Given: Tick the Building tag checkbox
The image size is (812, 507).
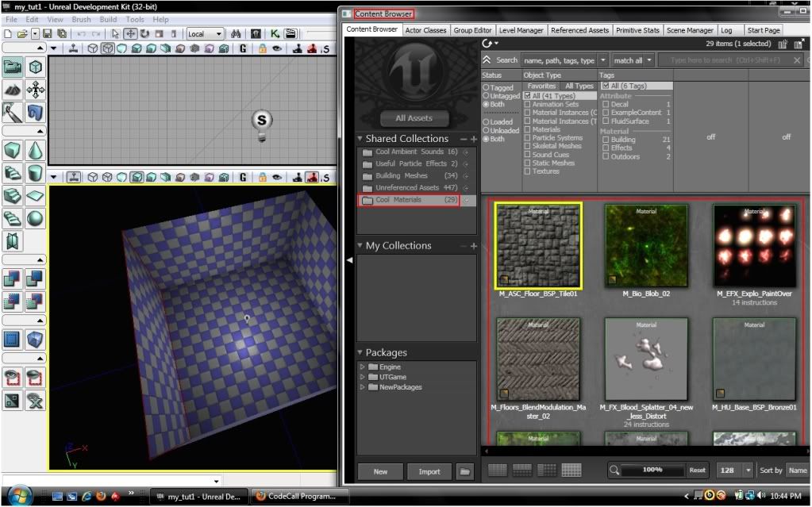Looking at the screenshot, I should coord(606,140).
